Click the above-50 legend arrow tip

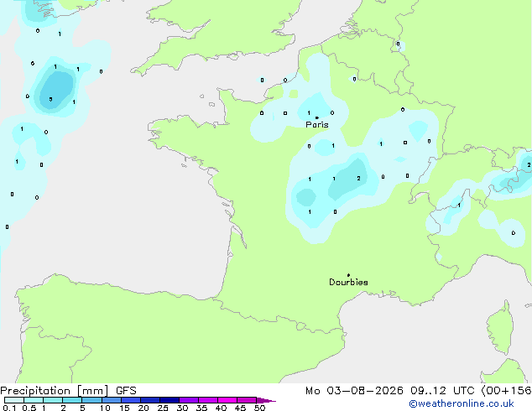(x=266, y=400)
